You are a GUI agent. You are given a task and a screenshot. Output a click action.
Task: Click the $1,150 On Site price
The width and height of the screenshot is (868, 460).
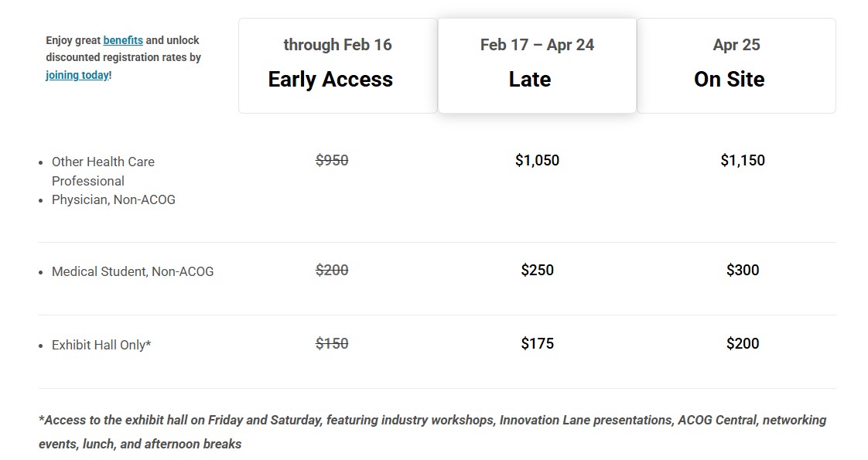[x=742, y=160]
